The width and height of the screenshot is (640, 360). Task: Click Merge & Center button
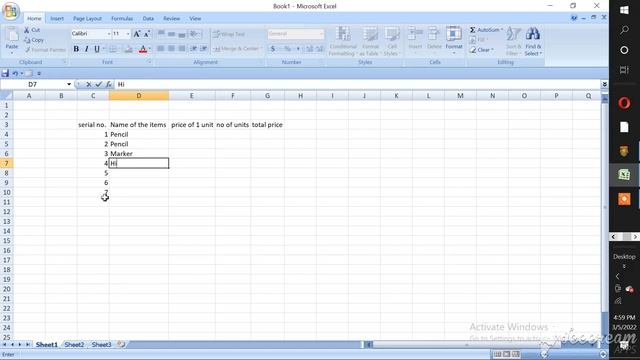236,49
